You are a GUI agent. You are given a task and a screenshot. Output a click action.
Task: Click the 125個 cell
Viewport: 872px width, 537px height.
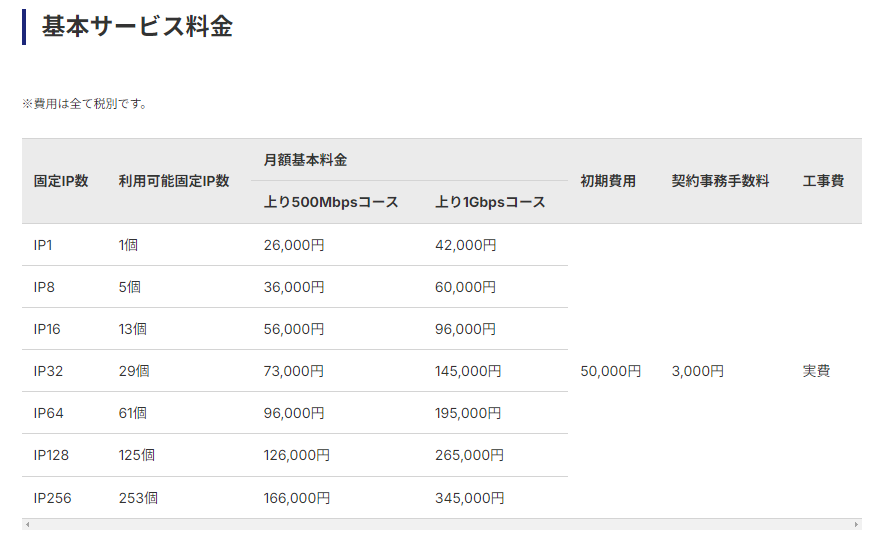tap(136, 455)
